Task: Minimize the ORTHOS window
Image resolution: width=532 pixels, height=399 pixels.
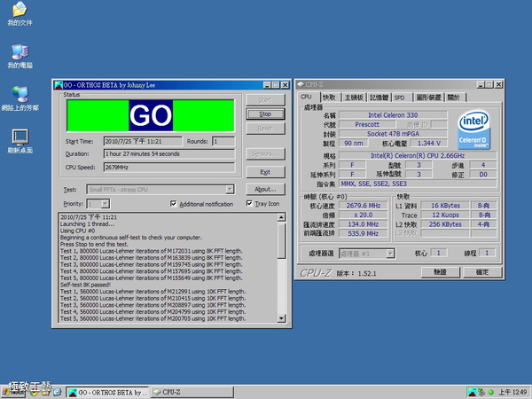Action: tap(267, 85)
